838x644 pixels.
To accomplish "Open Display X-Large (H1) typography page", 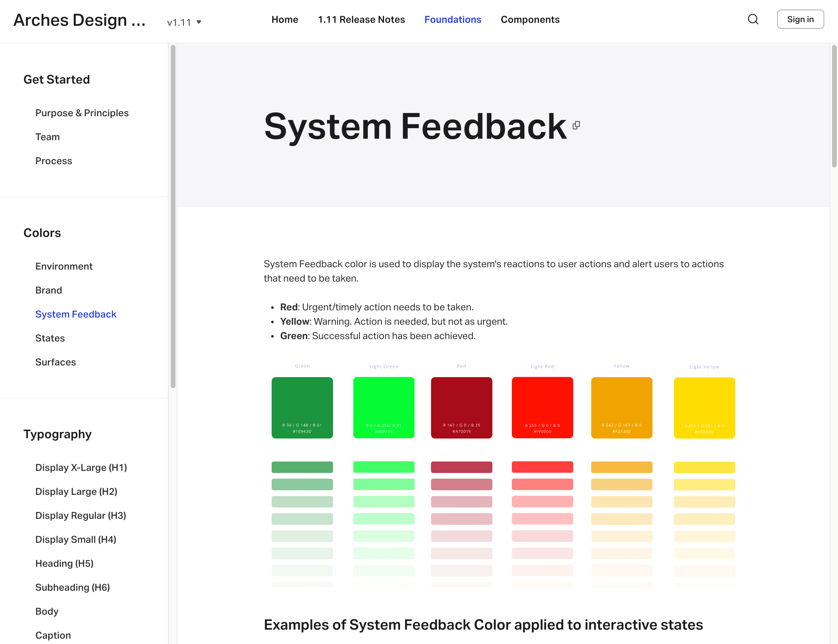I will click(x=81, y=467).
